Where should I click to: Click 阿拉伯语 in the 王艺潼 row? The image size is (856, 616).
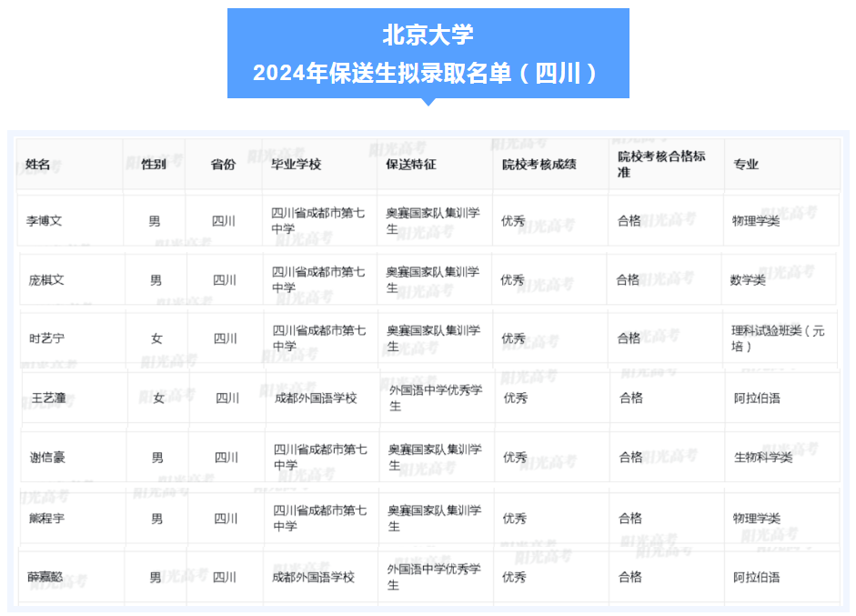coord(757,399)
